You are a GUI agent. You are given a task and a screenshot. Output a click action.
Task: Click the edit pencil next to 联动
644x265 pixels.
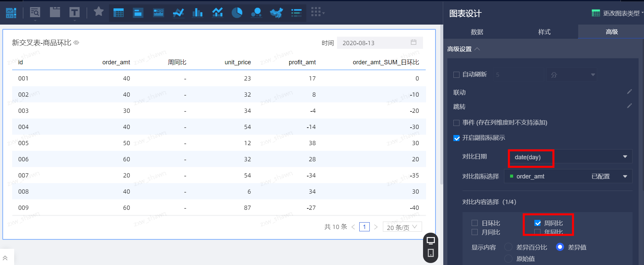629,92
